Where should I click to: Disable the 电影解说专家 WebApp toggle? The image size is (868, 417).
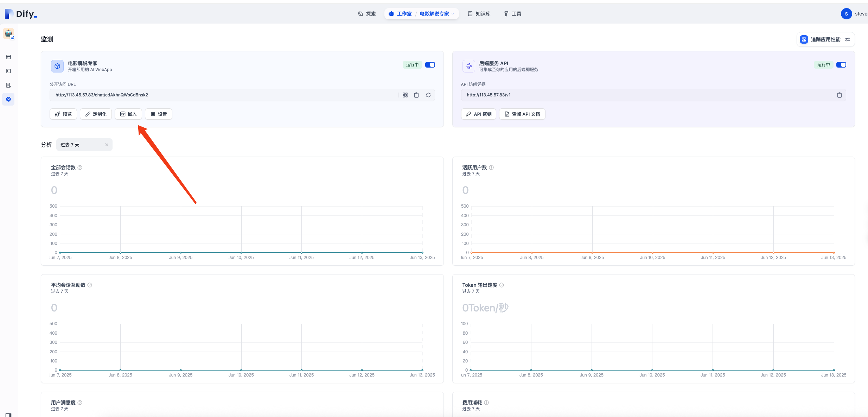click(x=430, y=65)
